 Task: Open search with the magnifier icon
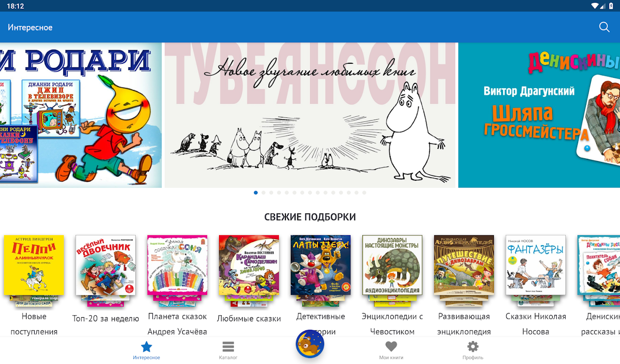pos(604,27)
